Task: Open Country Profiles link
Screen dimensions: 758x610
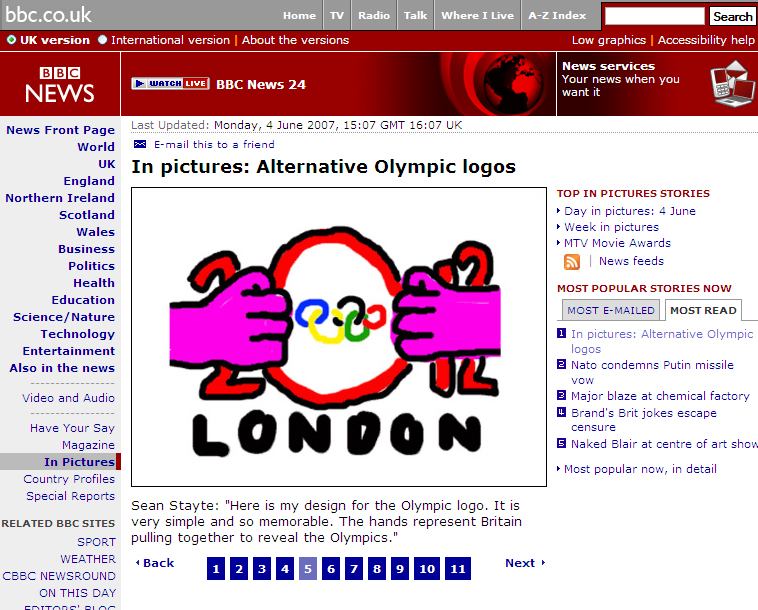Action: pos(69,479)
